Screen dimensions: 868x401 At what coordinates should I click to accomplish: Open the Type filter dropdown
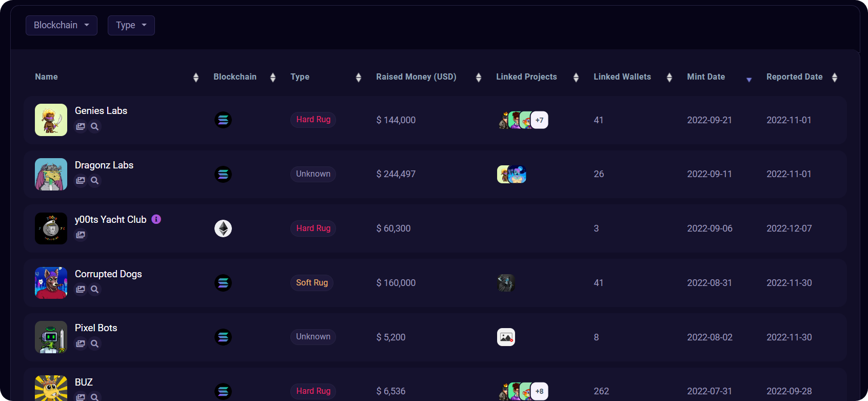pos(131,25)
